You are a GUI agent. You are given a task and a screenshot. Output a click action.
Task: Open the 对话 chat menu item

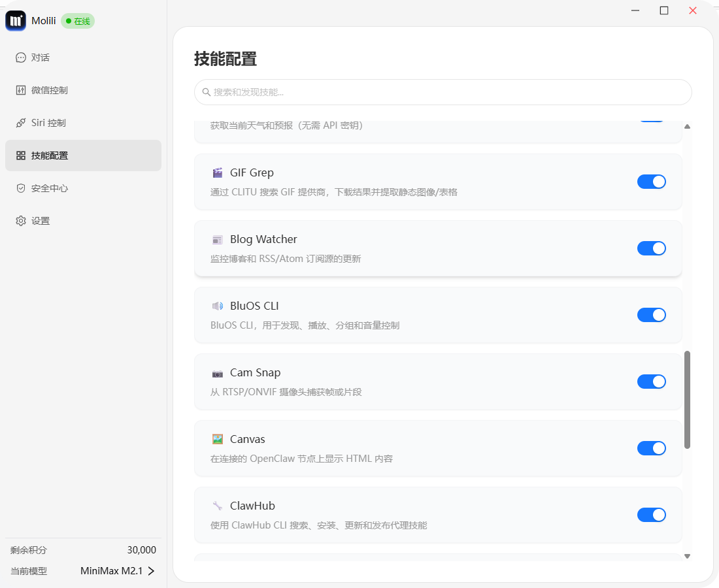click(41, 57)
